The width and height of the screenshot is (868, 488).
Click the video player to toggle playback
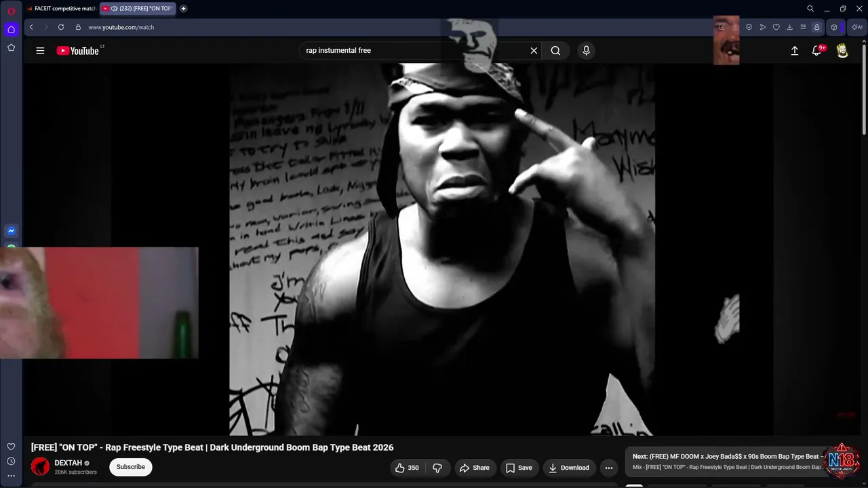point(442,249)
